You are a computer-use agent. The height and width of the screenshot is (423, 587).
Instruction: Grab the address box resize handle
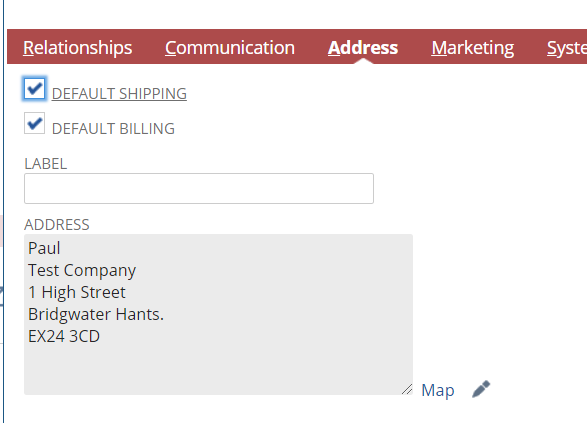pyautogui.click(x=407, y=389)
